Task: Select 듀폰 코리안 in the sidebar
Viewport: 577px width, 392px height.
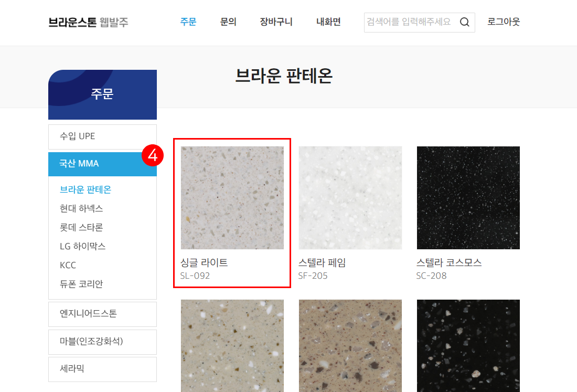Action: 81,284
